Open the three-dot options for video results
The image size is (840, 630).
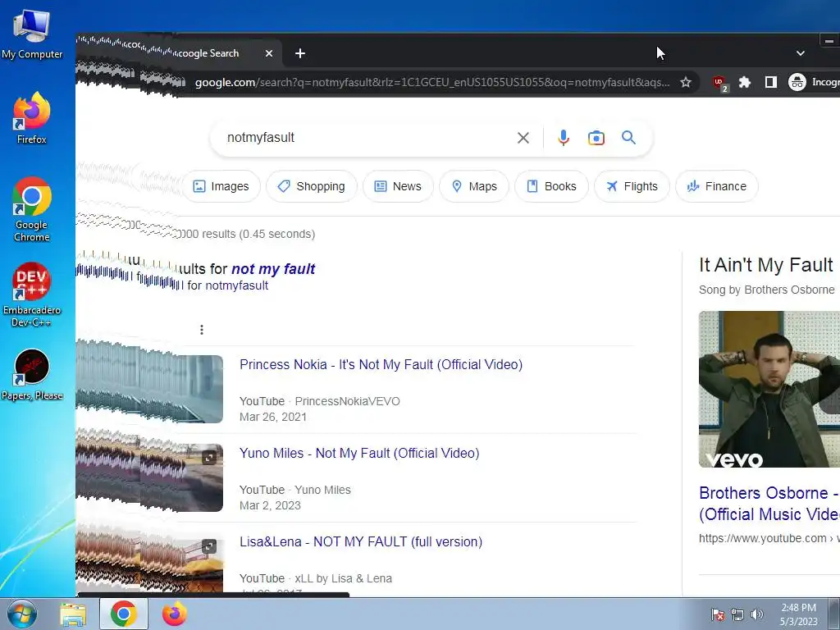[x=202, y=330]
